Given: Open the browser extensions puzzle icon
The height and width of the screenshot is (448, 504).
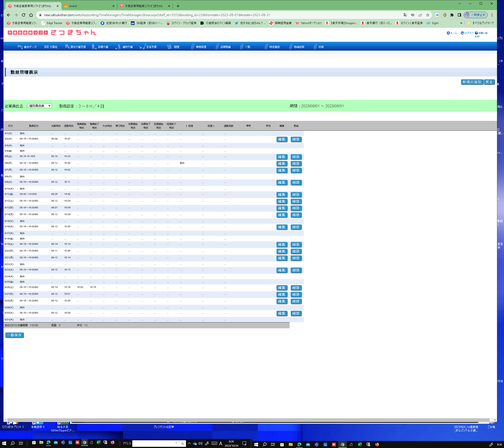Looking at the screenshot, I should 452,15.
